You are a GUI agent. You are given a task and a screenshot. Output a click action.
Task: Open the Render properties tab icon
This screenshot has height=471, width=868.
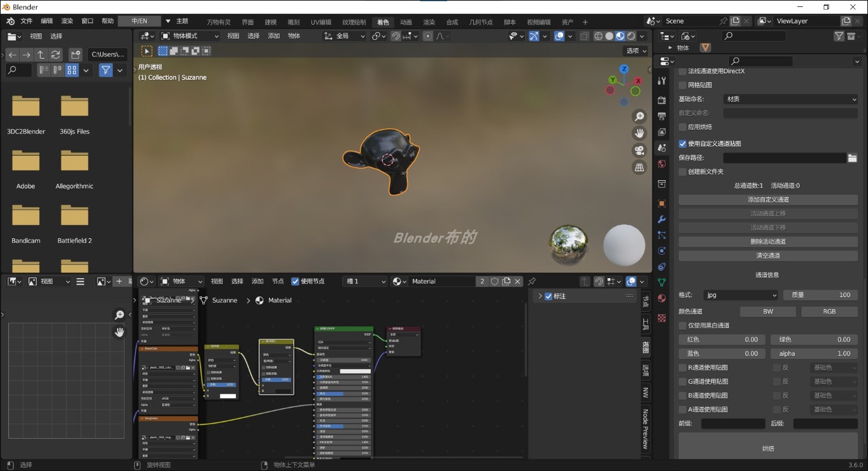(662, 100)
